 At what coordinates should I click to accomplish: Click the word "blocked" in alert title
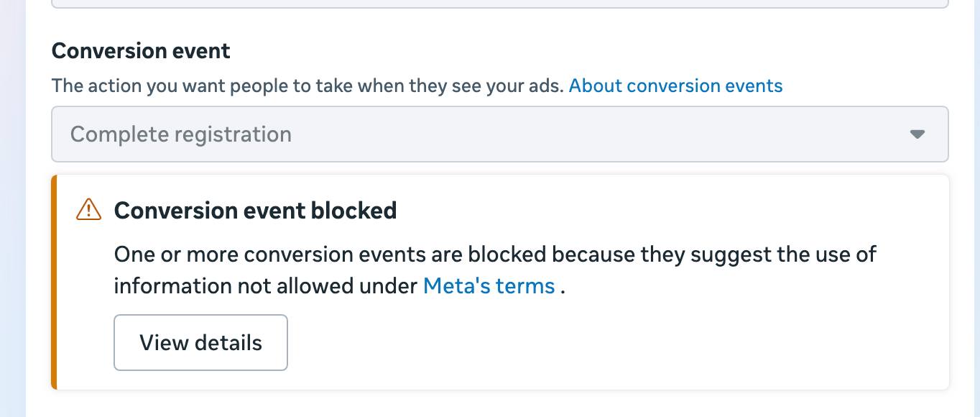click(x=353, y=211)
